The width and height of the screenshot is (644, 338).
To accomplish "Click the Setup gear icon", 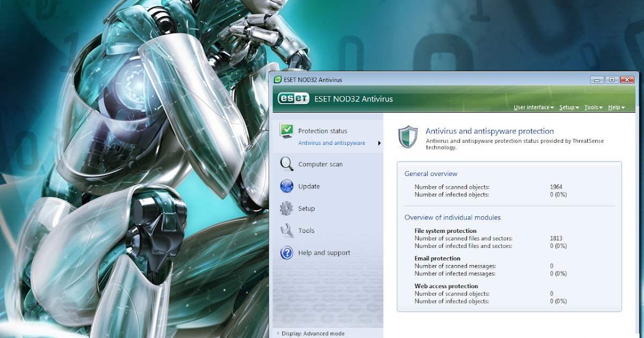I will click(287, 208).
